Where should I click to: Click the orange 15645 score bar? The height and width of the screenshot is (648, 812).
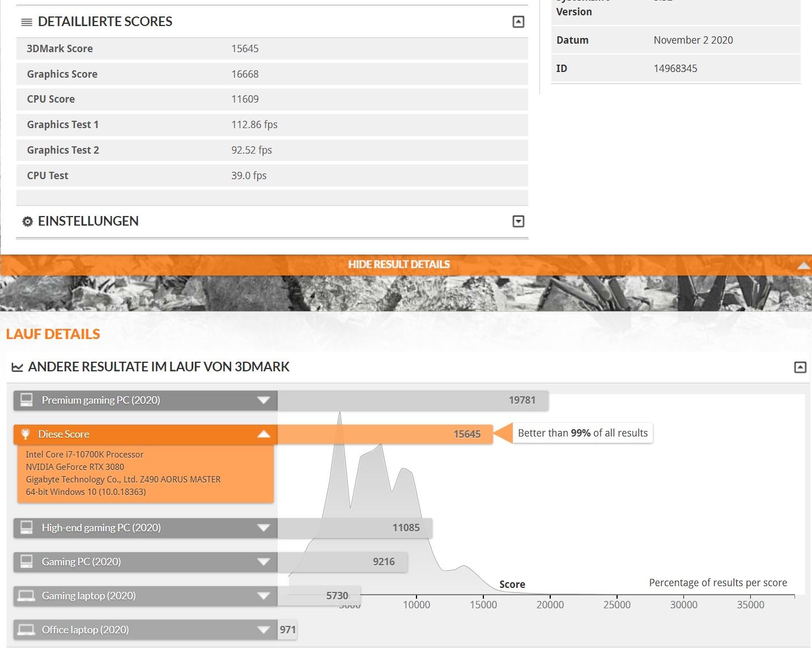385,434
